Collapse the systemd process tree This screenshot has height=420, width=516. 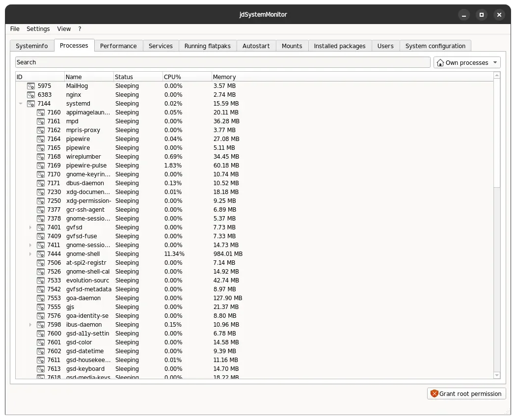click(x=21, y=104)
